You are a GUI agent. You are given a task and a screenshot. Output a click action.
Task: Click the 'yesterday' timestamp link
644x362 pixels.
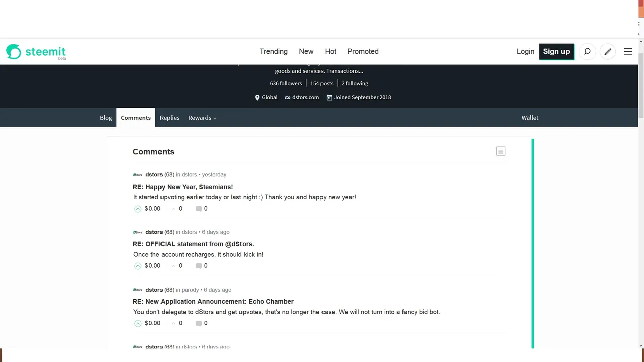coord(214,175)
